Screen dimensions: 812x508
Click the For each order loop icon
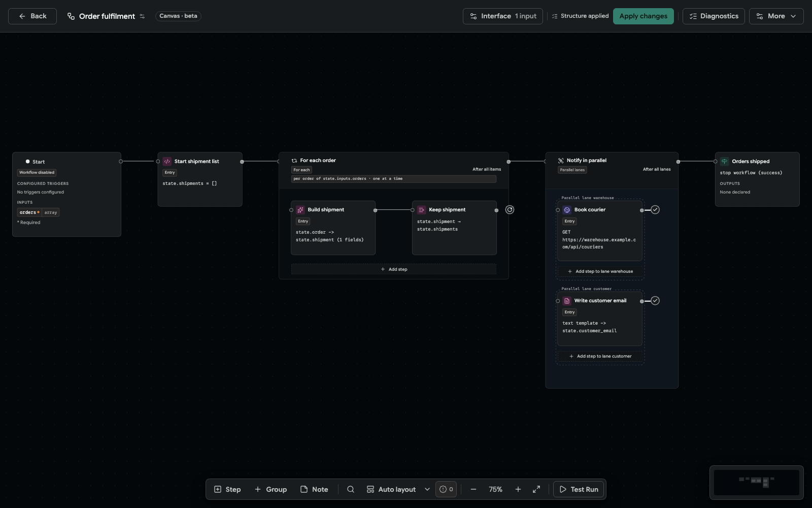[294, 161]
